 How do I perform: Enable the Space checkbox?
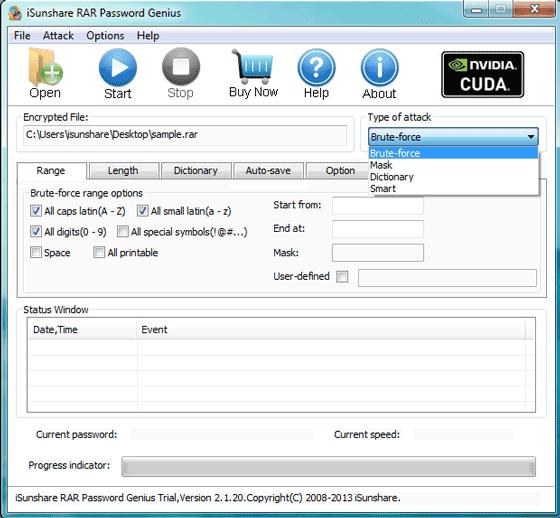[36, 252]
